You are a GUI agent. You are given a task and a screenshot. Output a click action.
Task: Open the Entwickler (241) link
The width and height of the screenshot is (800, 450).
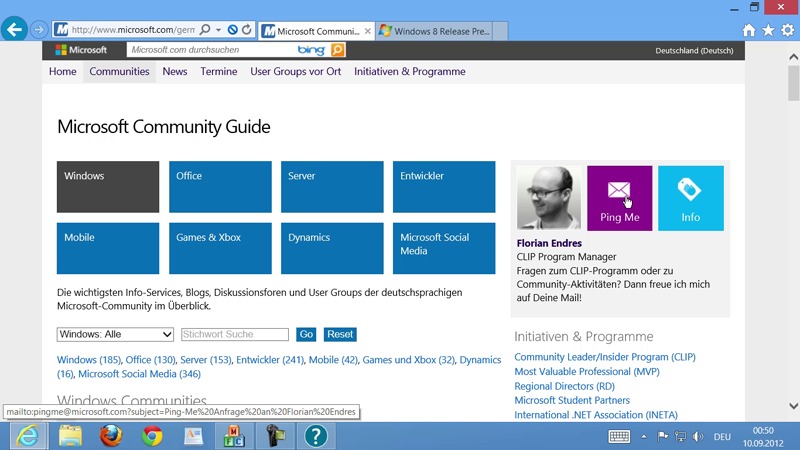270,360
